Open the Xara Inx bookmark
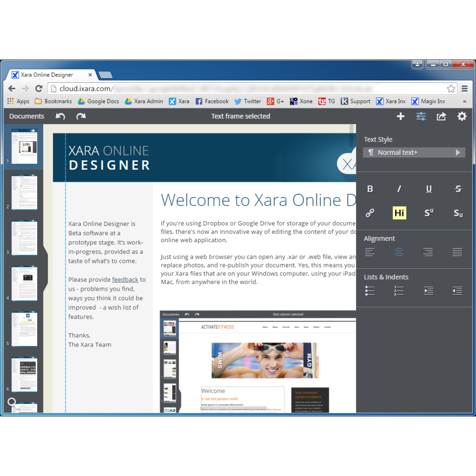 point(391,101)
